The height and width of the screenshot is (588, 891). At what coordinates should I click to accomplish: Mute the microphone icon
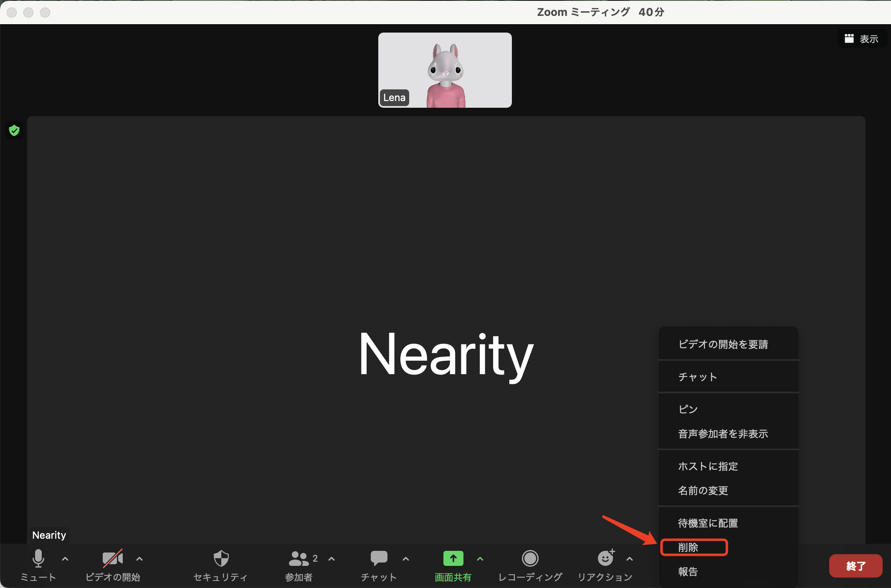[38, 558]
